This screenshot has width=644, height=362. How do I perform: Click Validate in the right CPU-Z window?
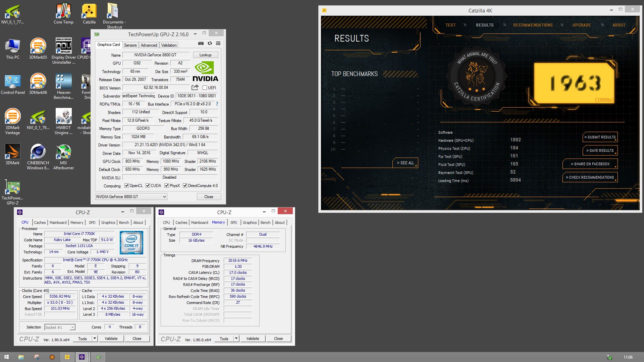[253, 339]
